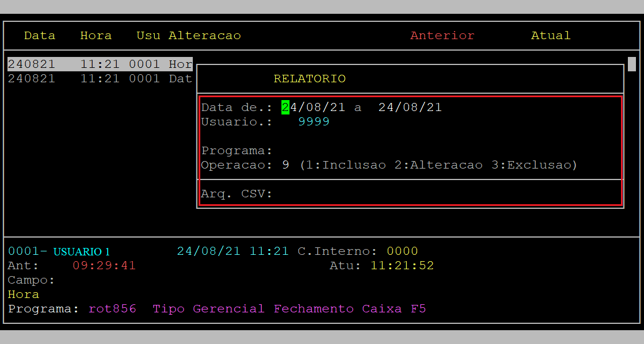
Task: Click the RELATORIO dialog title
Action: pyautogui.click(x=310, y=79)
